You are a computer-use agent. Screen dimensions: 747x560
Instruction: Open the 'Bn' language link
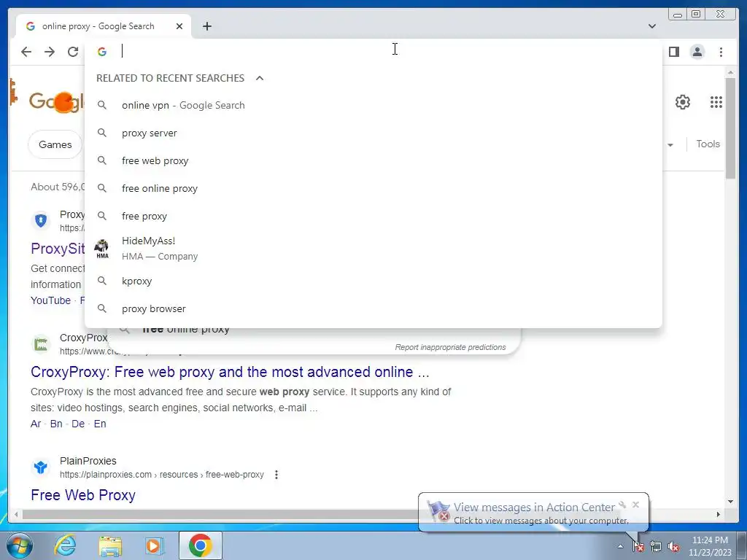(56, 424)
